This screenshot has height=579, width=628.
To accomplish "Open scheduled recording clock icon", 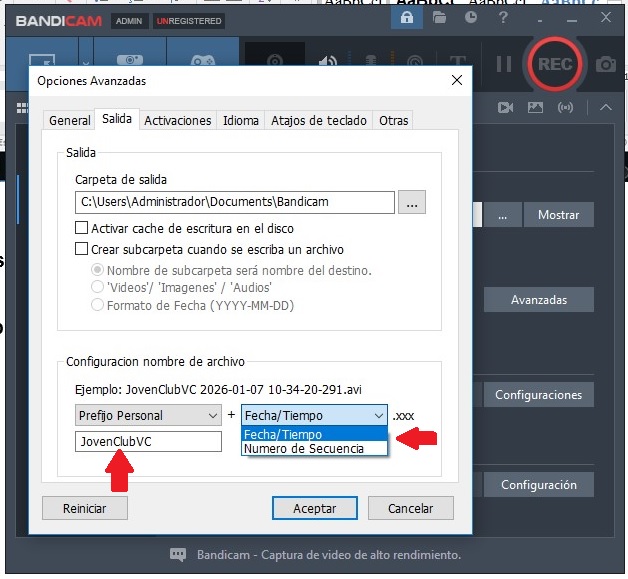I will 471,17.
